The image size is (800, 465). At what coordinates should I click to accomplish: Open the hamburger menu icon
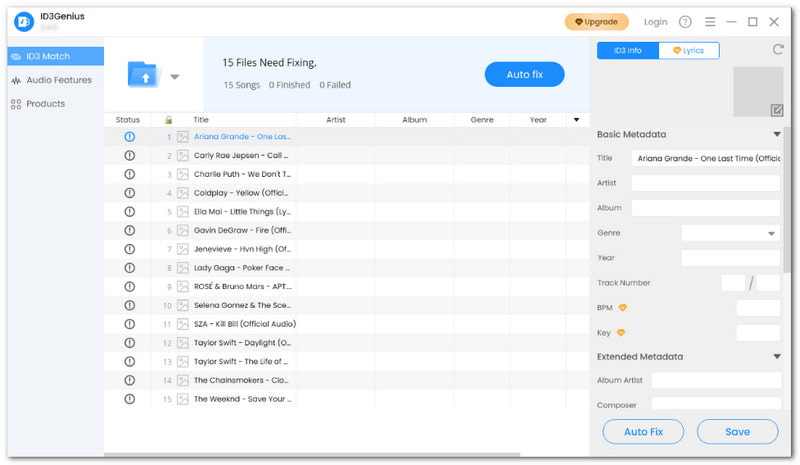[710, 22]
